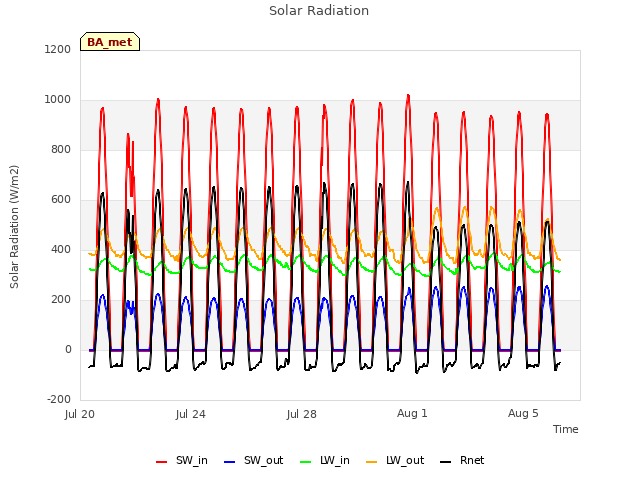Click the 600 y-axis tick label
Image resolution: width=640 pixels, height=480 pixels.
click(x=61, y=200)
